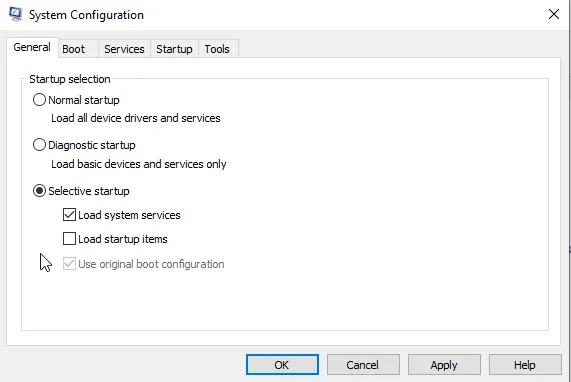The height and width of the screenshot is (382, 571).
Task: Select the General tab
Action: coord(32,47)
